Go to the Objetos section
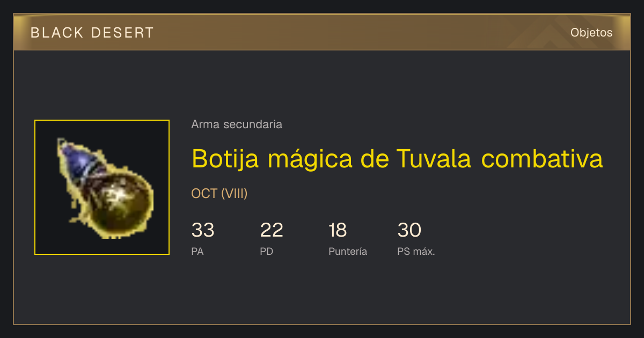644x338 pixels. coord(591,33)
